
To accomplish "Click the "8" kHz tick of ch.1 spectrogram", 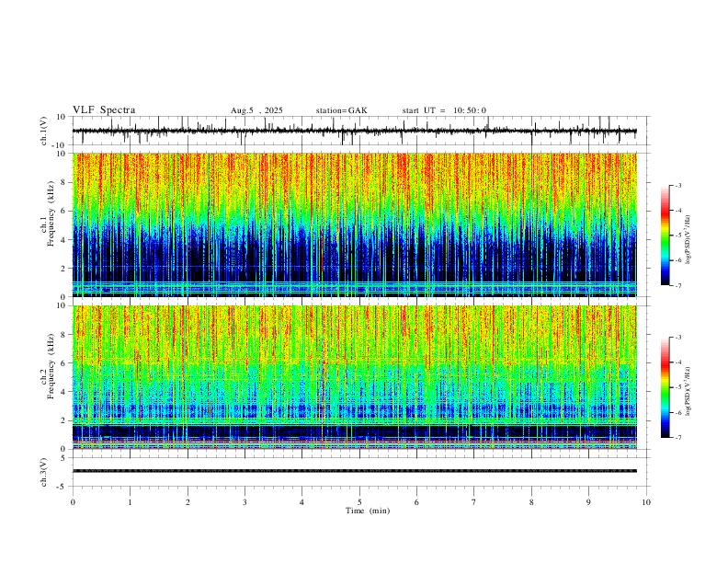I will tap(63, 182).
